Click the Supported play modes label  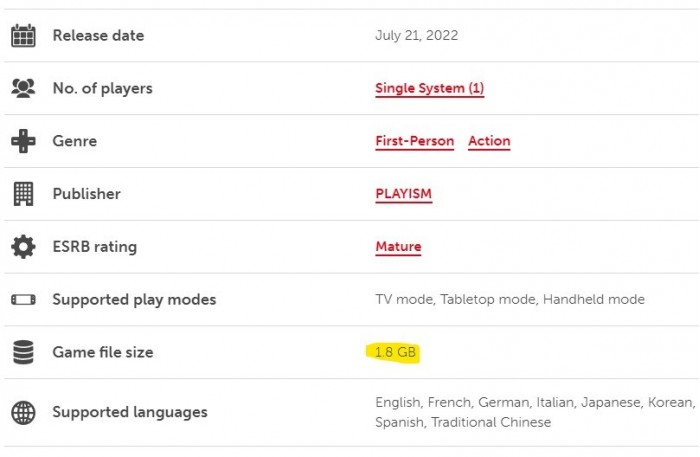click(134, 299)
